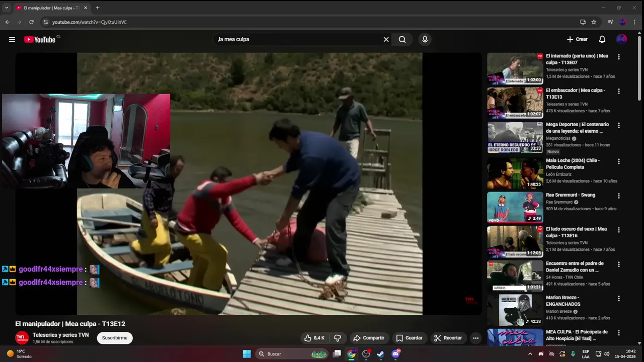This screenshot has height=362, width=644.
Task: Open the tab search dropdown arrow
Action: pyautogui.click(x=7, y=8)
